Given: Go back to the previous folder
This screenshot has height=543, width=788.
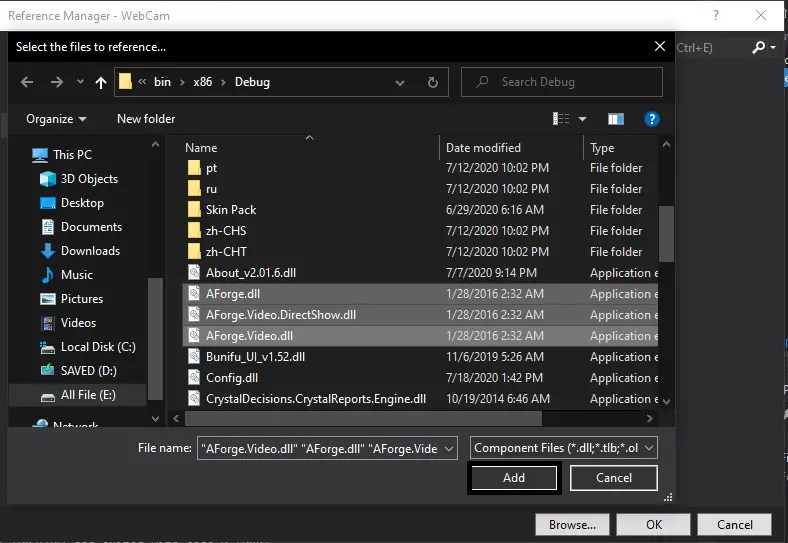Looking at the screenshot, I should pos(27,82).
